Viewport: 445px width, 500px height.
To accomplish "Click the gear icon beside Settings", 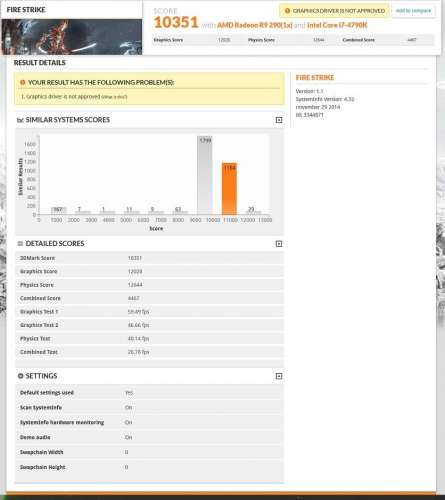I will click(20, 376).
